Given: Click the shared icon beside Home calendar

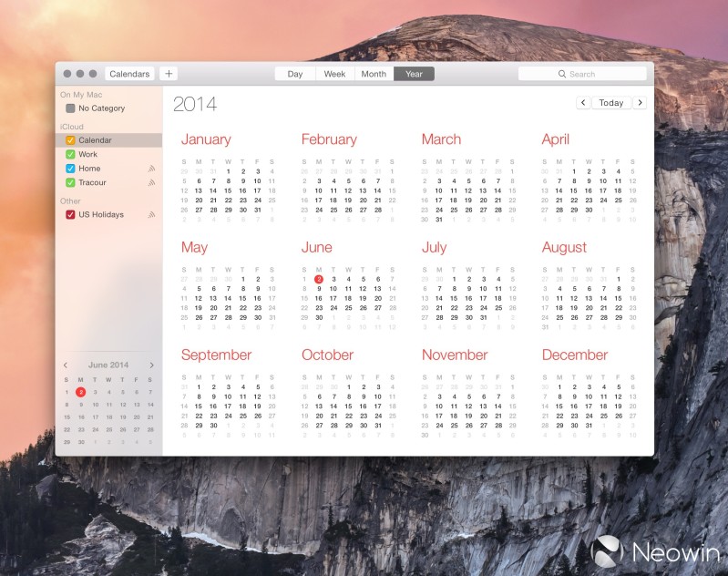Looking at the screenshot, I should click(151, 169).
